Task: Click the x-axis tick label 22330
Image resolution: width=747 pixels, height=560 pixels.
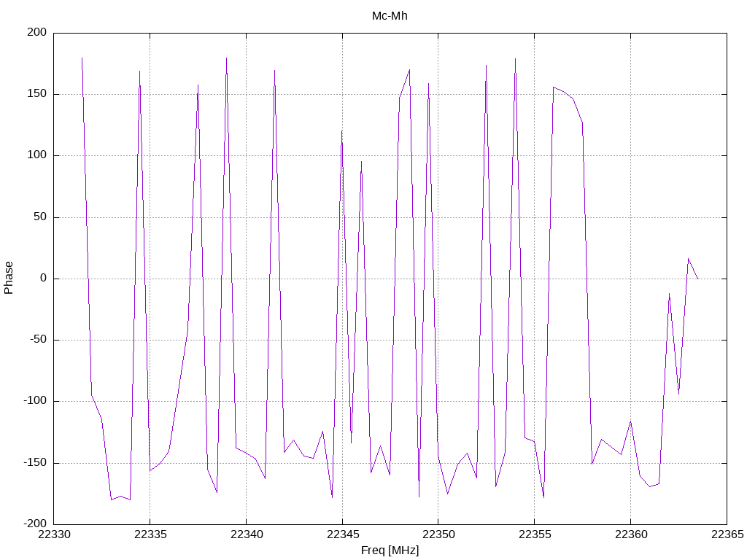Action: pos(54,534)
